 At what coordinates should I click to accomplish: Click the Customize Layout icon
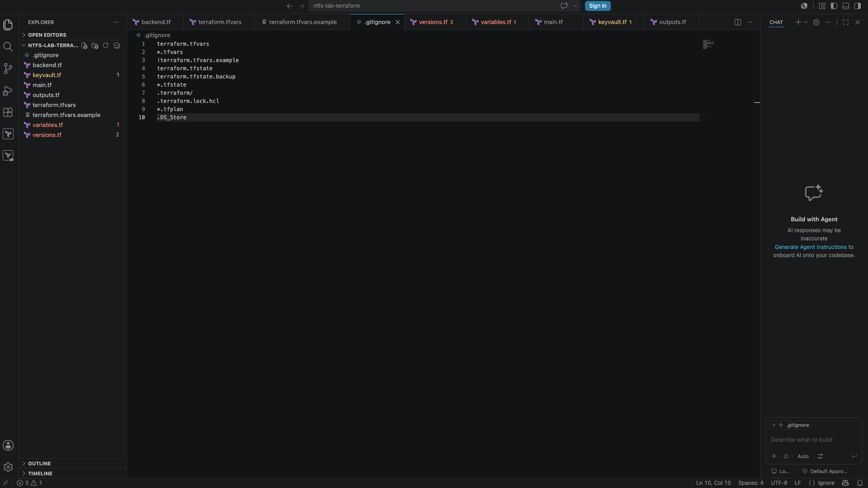click(822, 6)
